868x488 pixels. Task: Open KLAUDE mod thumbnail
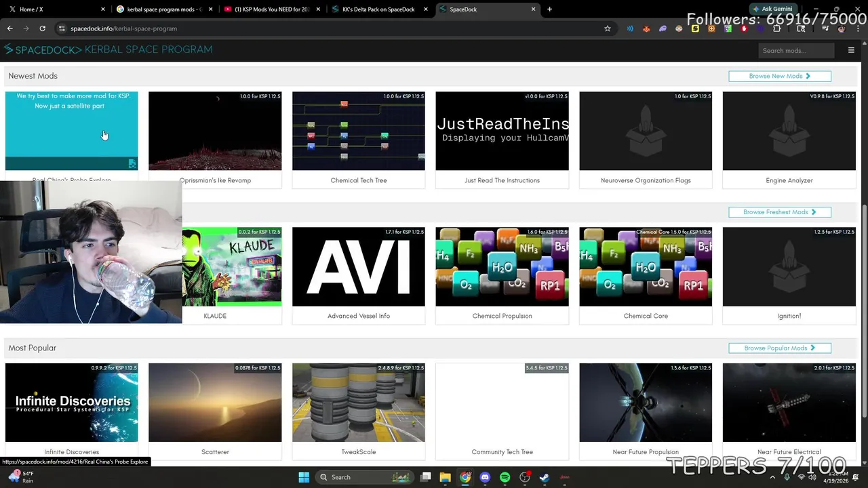(x=232, y=266)
